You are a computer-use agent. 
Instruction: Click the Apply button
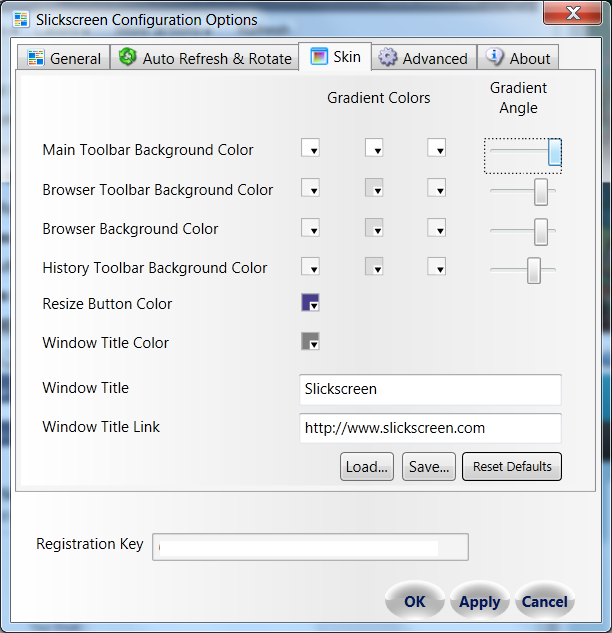tap(480, 602)
